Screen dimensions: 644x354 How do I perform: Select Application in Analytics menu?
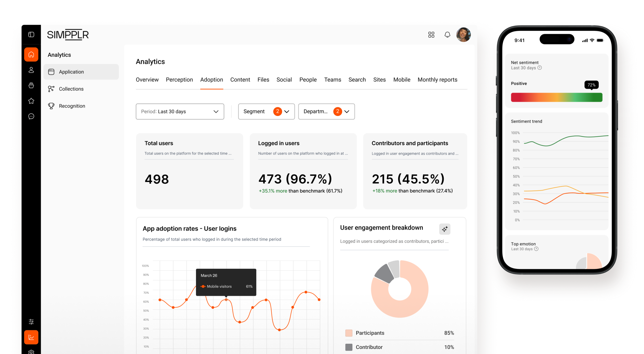point(81,72)
